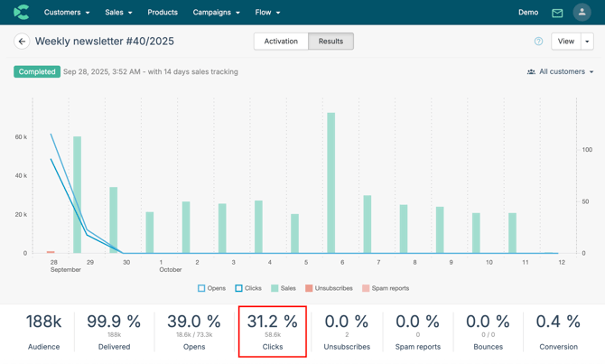Screen dimensions: 605x364
Task: Toggle Clicks series in chart legend
Action: (248, 288)
